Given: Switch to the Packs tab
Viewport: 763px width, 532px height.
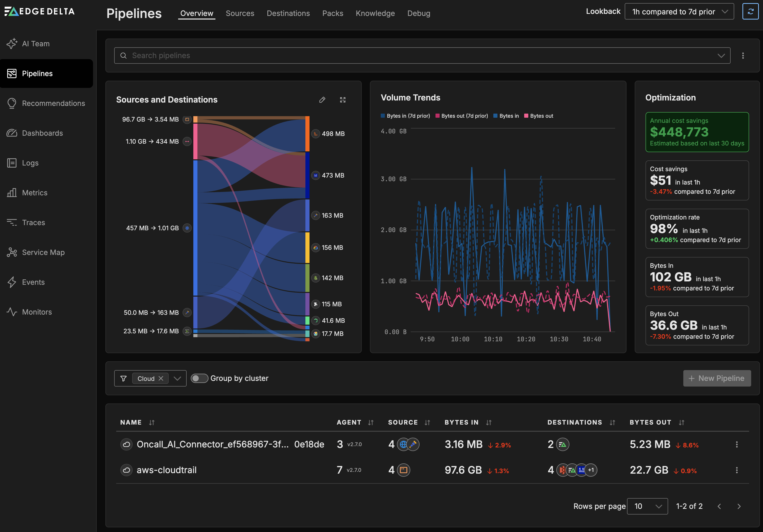Looking at the screenshot, I should tap(332, 13).
